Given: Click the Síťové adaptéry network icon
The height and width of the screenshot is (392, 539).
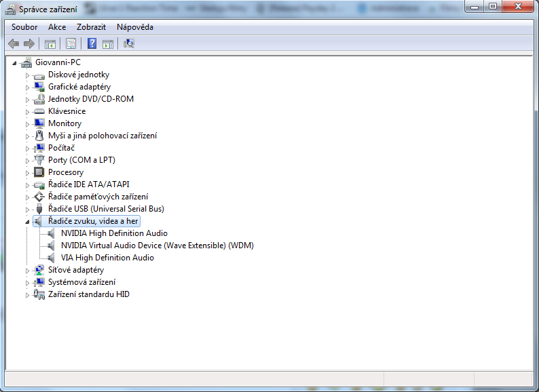Looking at the screenshot, I should [x=39, y=270].
